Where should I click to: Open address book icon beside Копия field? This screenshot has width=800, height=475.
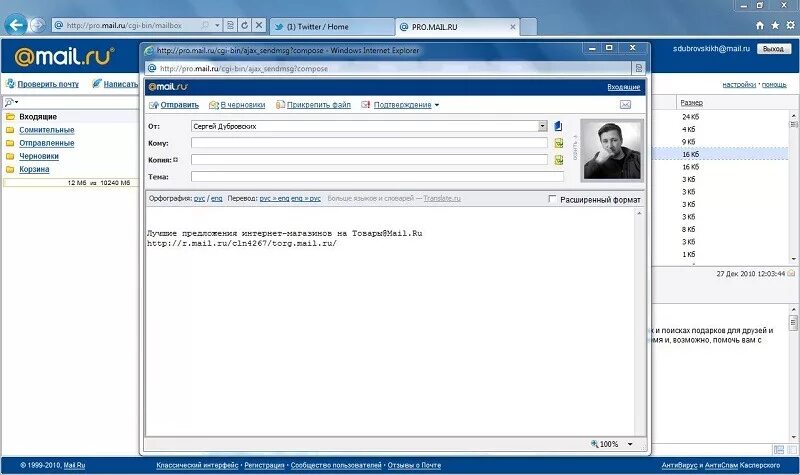(559, 160)
